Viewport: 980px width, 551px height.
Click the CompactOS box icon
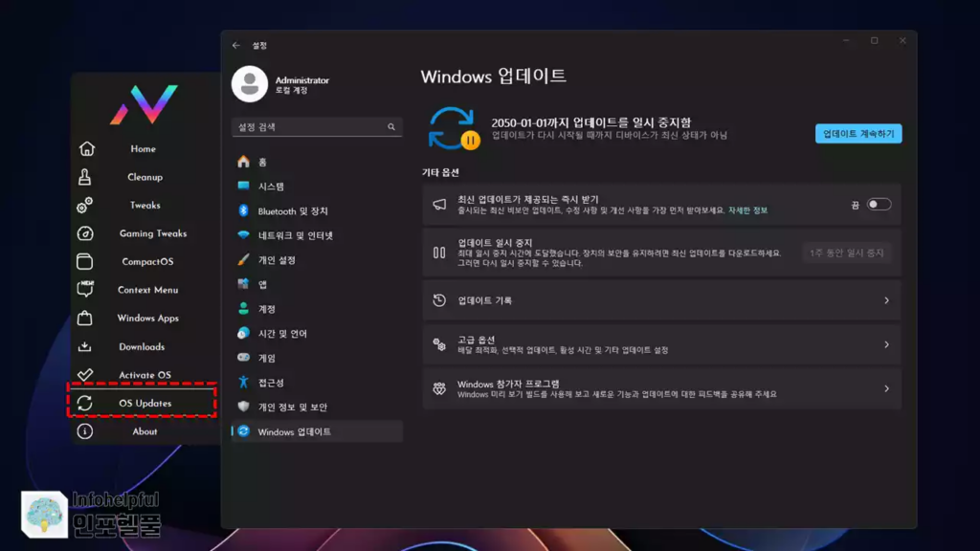tap(84, 261)
